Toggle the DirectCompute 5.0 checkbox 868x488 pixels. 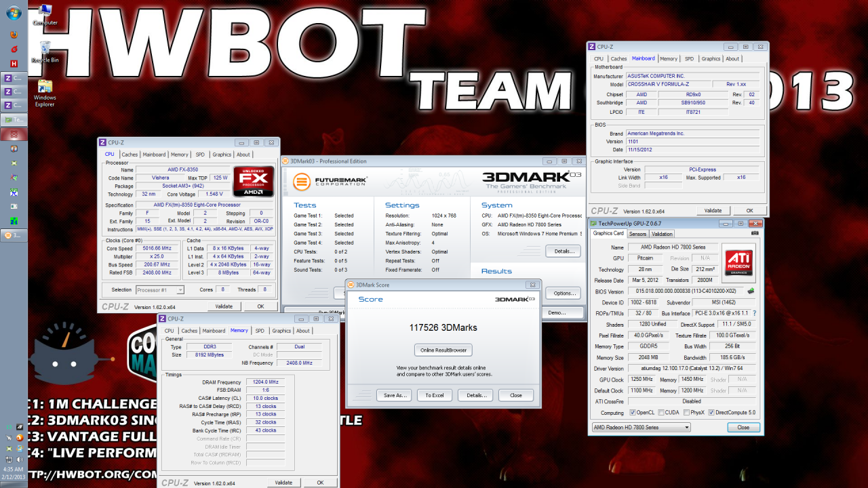click(713, 412)
